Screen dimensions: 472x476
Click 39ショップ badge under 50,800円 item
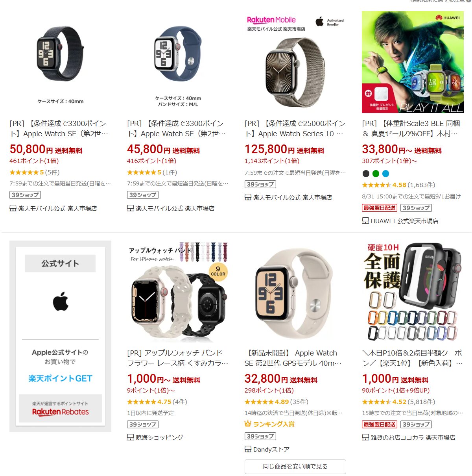(x=25, y=195)
